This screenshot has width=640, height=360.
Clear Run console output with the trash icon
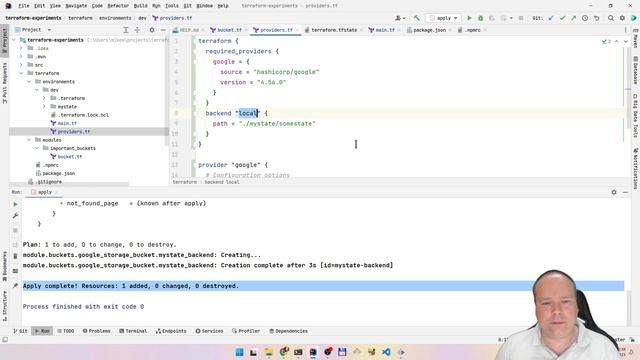[x=16, y=256]
